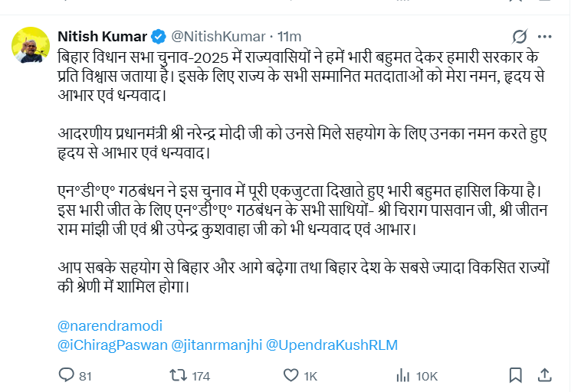The height and width of the screenshot is (392, 581).
Task: Click the Nitish Kumar display name
Action: coord(102,36)
